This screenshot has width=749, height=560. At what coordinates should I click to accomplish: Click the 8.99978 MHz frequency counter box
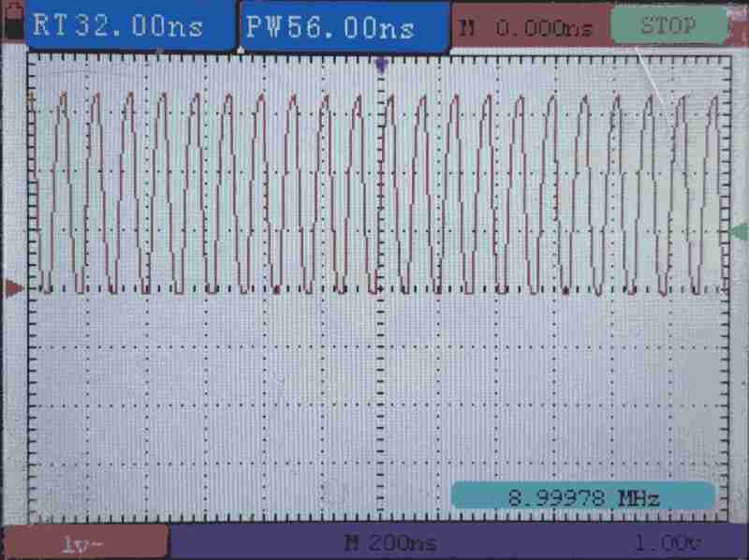point(582,496)
